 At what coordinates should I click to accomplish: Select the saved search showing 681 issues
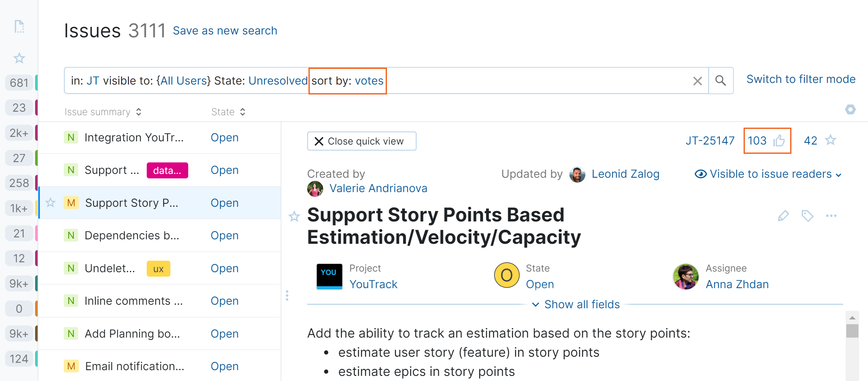click(19, 83)
